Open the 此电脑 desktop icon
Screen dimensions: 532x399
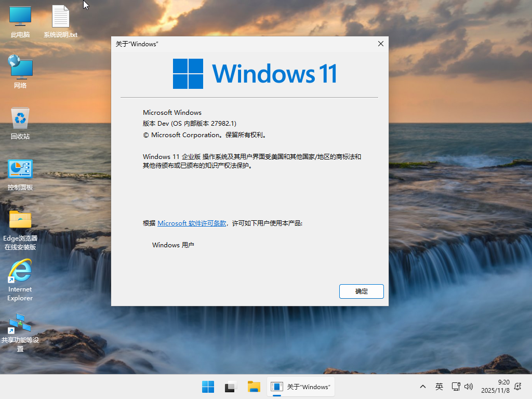(x=20, y=22)
